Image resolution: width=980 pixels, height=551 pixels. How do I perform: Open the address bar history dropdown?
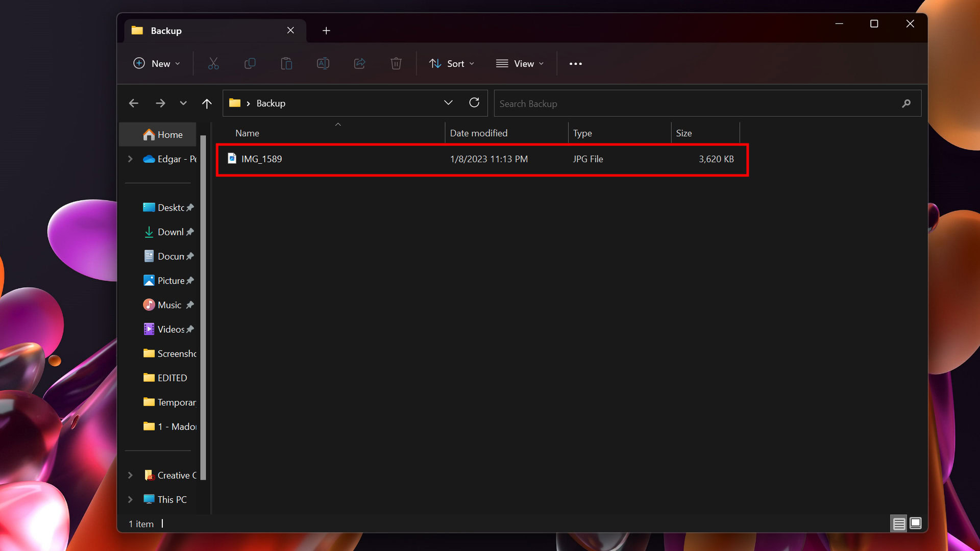click(x=448, y=103)
